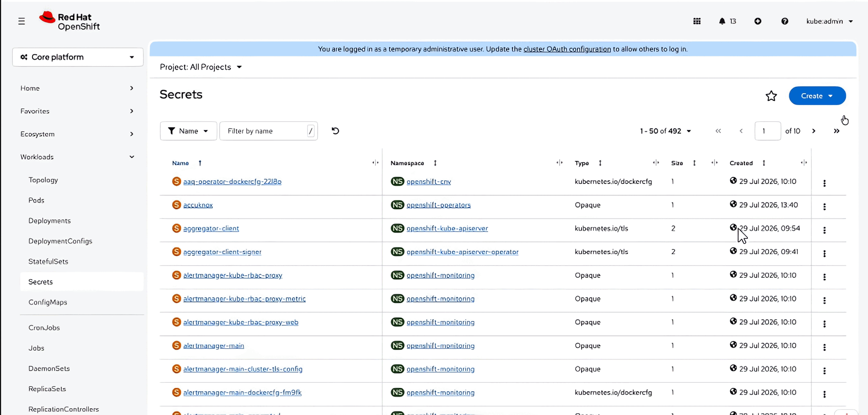Sort table by Namespace column
This screenshot has width=868, height=415.
click(413, 163)
